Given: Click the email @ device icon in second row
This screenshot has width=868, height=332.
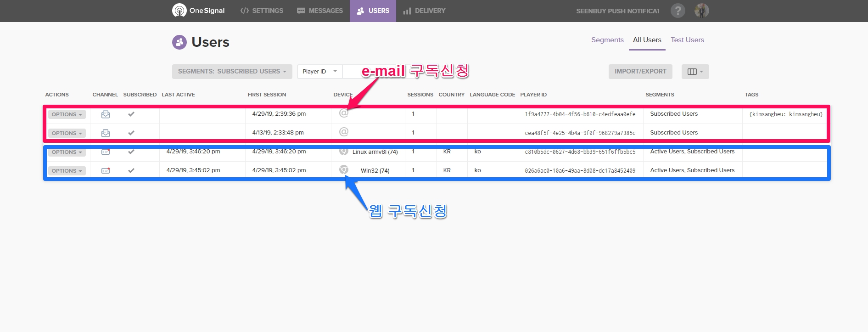Looking at the screenshot, I should click(x=343, y=132).
